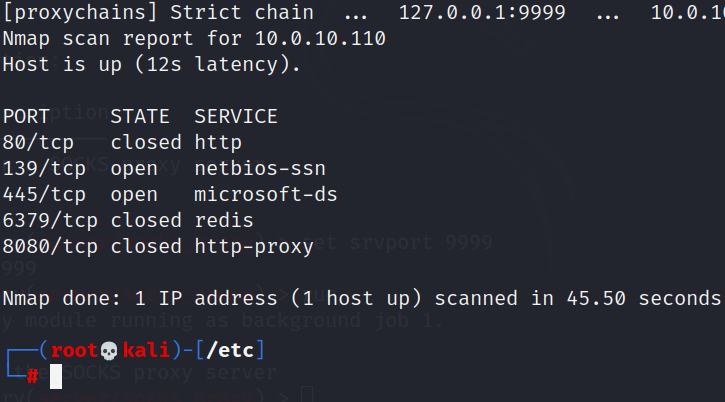The width and height of the screenshot is (725, 402).
Task: Click the microsoft-ds service name
Action: (x=265, y=194)
